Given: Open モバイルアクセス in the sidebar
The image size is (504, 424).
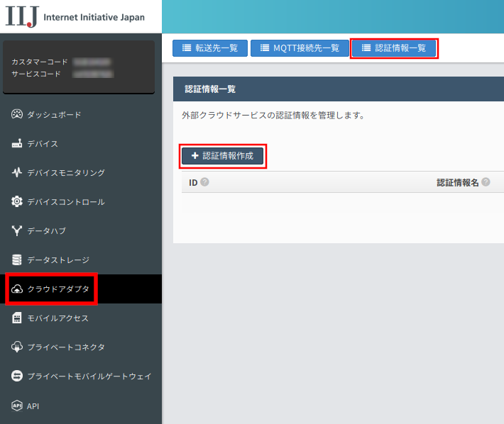Looking at the screenshot, I should tap(81, 318).
